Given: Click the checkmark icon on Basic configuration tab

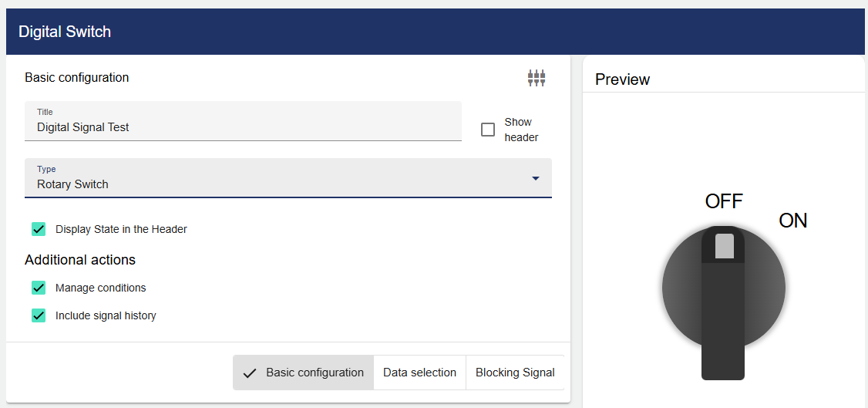Looking at the screenshot, I should tap(249, 373).
